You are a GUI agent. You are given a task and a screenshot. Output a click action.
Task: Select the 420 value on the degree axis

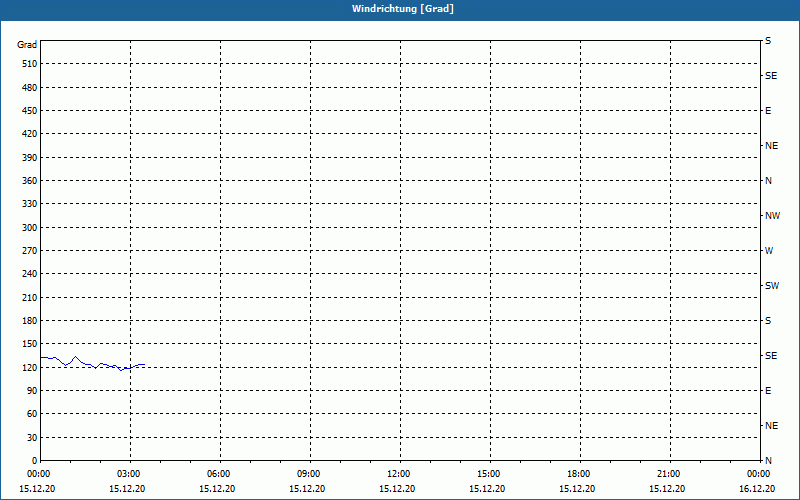coord(30,134)
